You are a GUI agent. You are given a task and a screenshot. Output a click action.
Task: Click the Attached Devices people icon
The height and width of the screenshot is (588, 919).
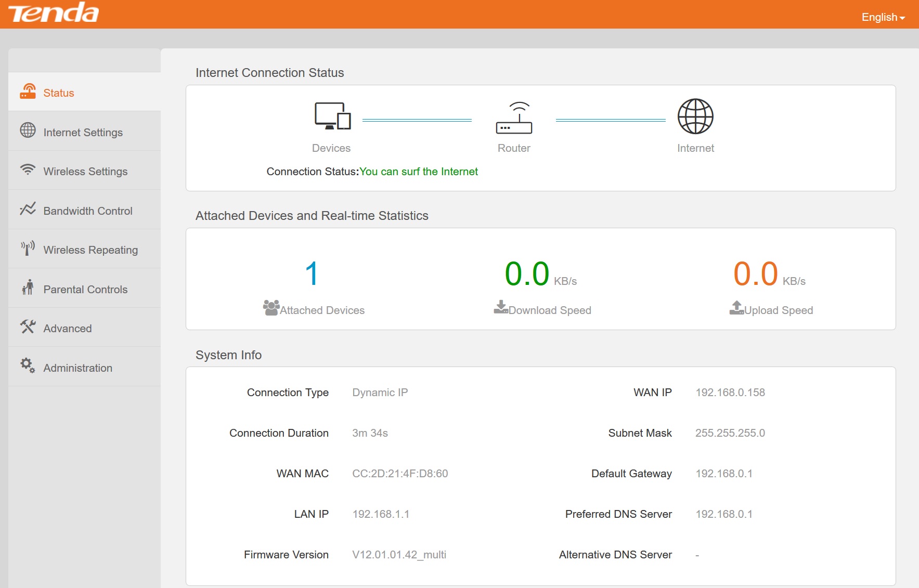click(271, 308)
